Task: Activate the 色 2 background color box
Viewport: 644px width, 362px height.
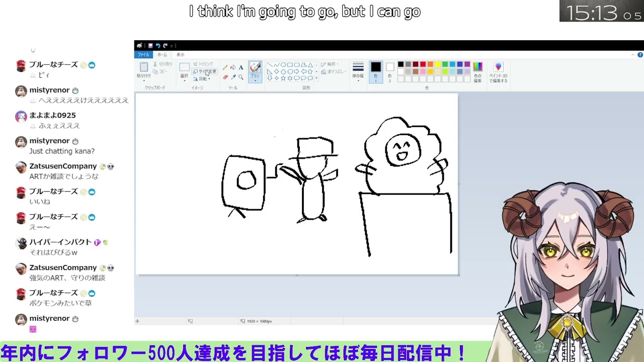Action: pyautogui.click(x=390, y=72)
